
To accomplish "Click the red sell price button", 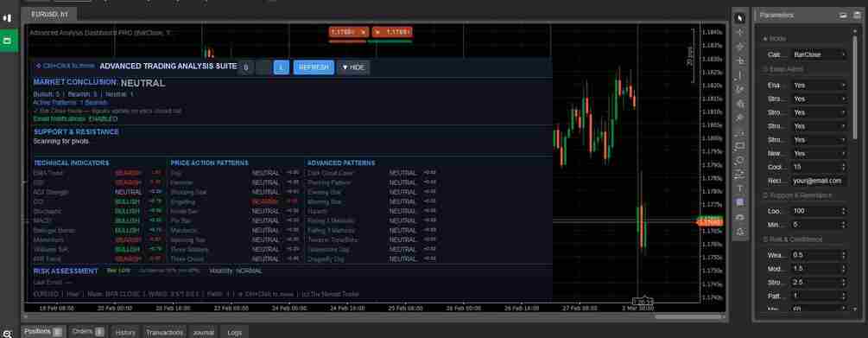I will (x=349, y=32).
